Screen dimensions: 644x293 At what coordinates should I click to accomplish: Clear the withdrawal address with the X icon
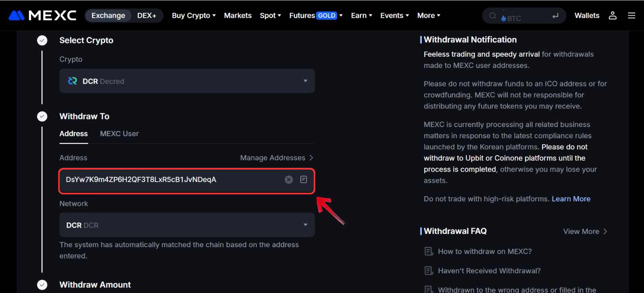point(289,180)
